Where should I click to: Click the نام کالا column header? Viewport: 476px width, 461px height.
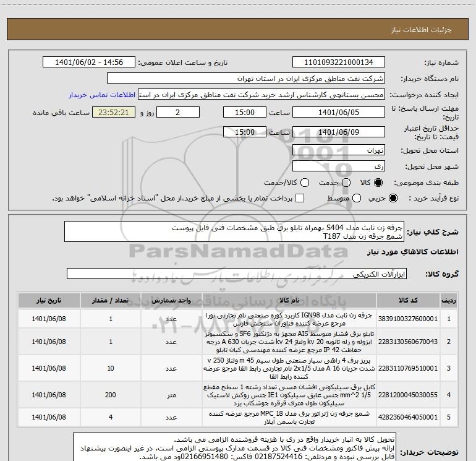pyautogui.click(x=289, y=301)
